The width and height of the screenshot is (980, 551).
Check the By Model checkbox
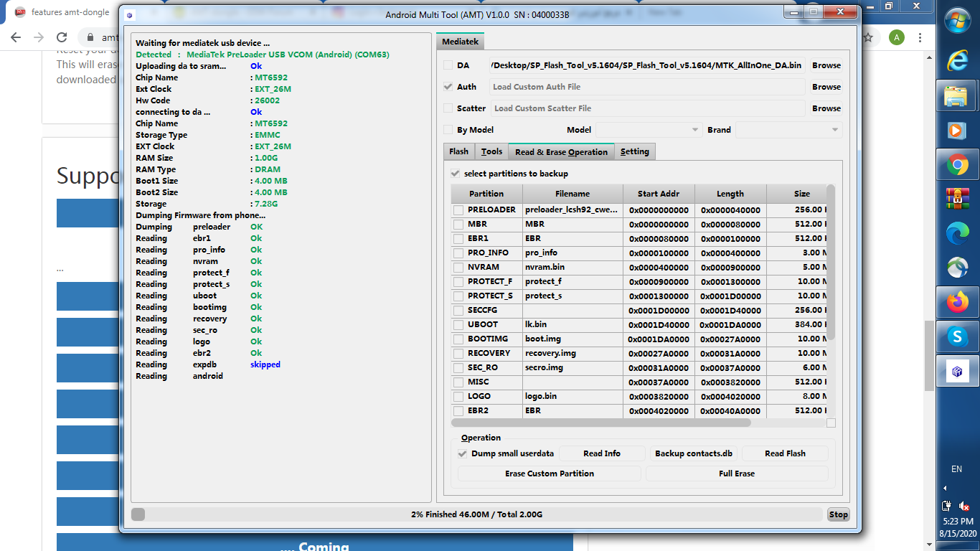(x=448, y=130)
